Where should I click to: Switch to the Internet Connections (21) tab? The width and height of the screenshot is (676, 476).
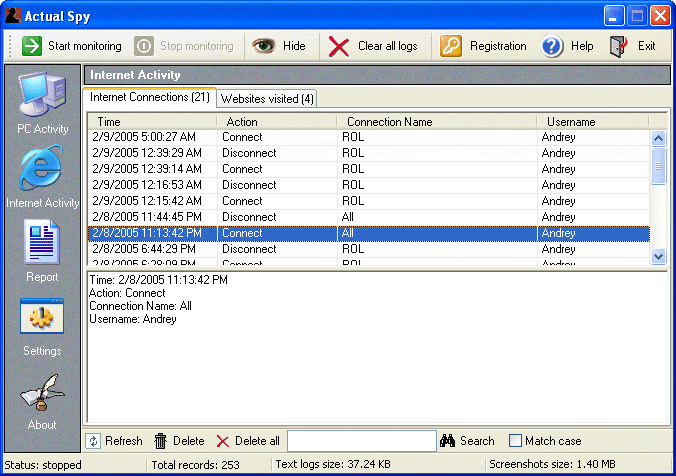click(150, 97)
